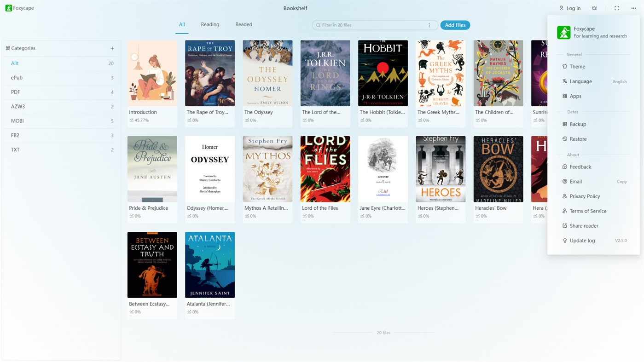Open the Readed tab

244,24
